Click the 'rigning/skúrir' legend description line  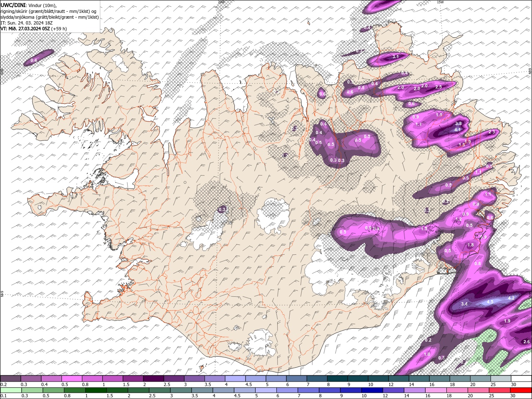coord(48,11)
